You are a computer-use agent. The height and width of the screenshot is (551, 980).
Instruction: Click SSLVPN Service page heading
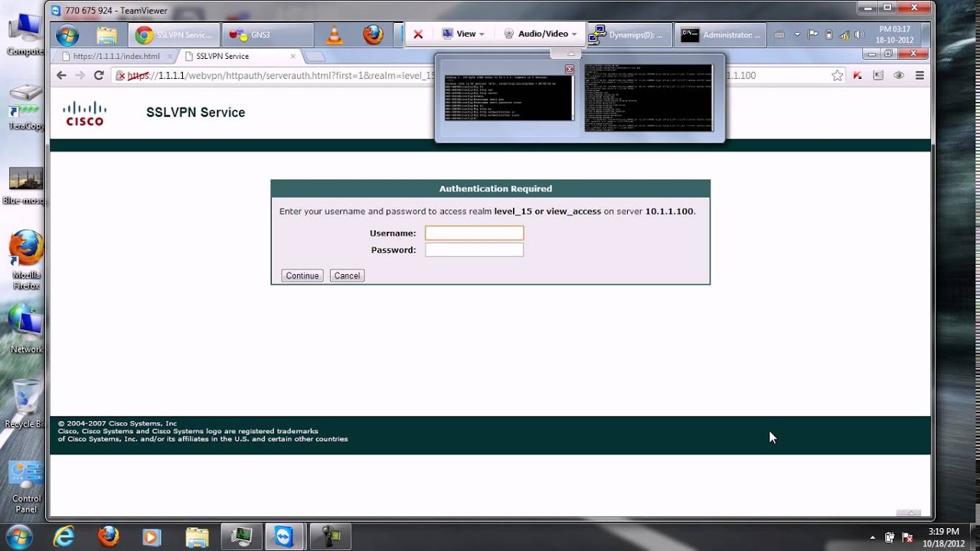(x=195, y=112)
